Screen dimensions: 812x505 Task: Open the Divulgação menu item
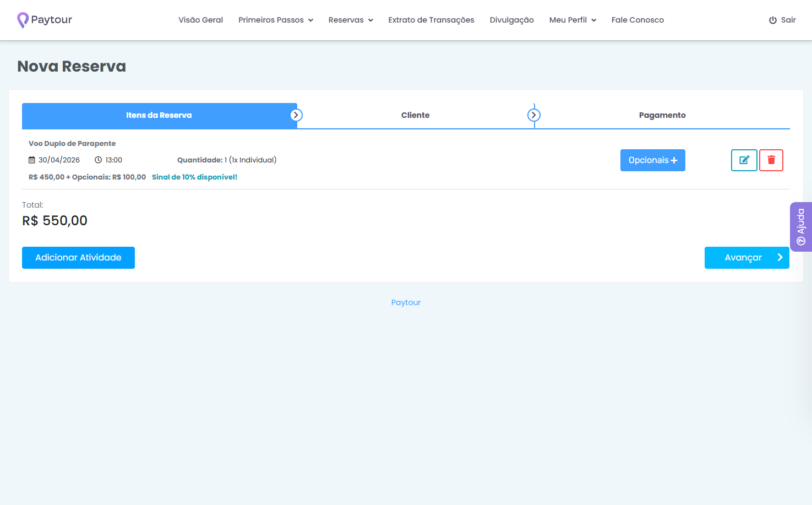pyautogui.click(x=512, y=20)
